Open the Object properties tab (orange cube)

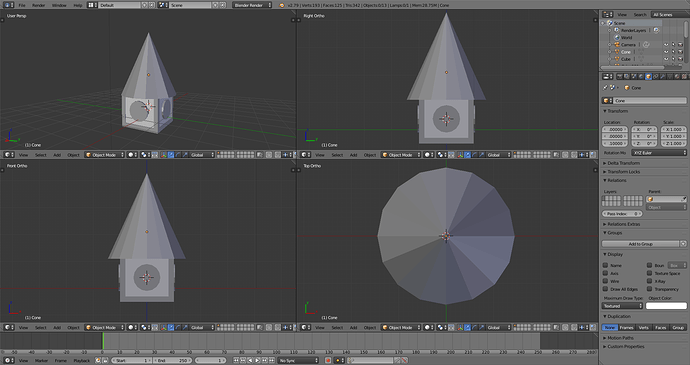click(648, 77)
